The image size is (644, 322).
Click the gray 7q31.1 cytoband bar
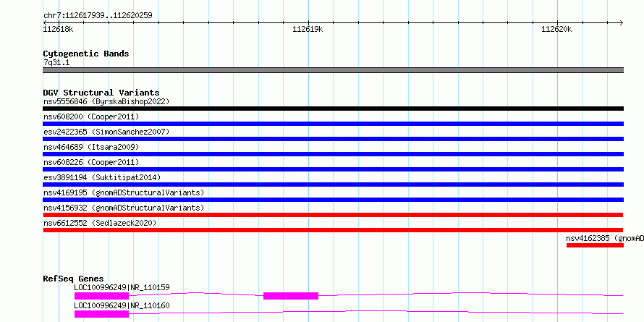(x=333, y=70)
